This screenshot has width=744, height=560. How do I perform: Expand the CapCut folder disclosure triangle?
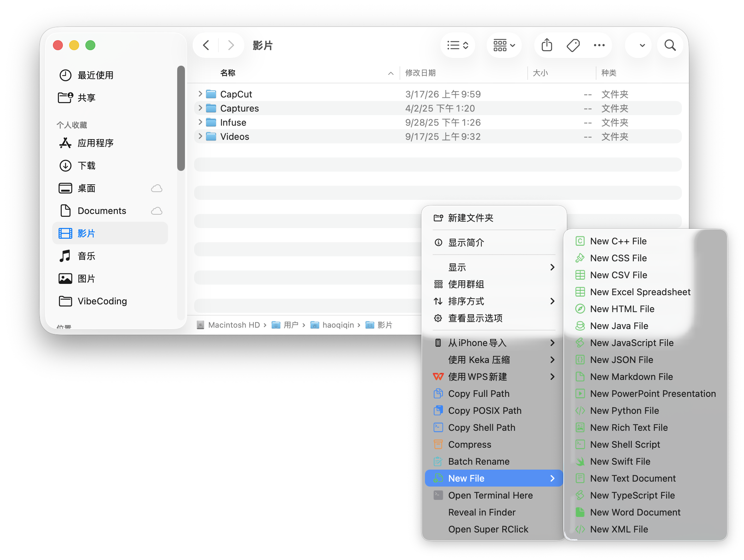click(200, 94)
